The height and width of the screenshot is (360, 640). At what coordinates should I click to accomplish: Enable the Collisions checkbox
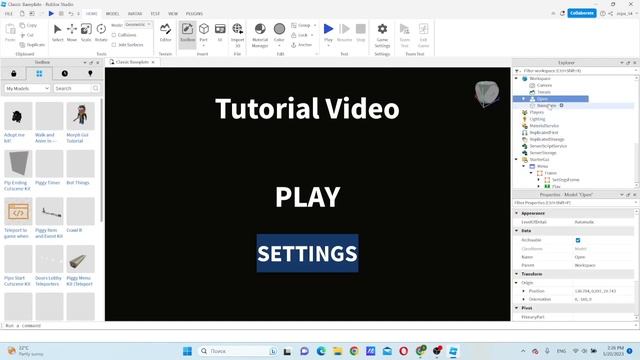[114, 35]
